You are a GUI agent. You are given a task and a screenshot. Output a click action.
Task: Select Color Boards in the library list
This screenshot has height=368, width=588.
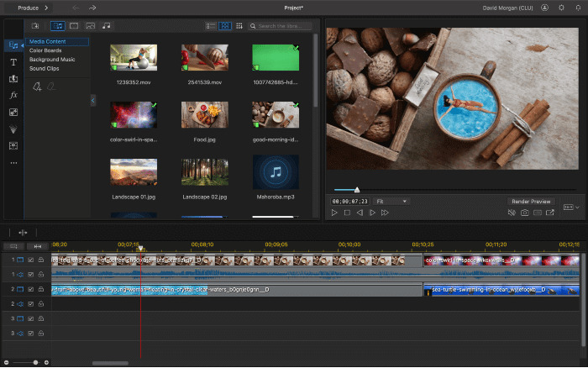(x=45, y=50)
